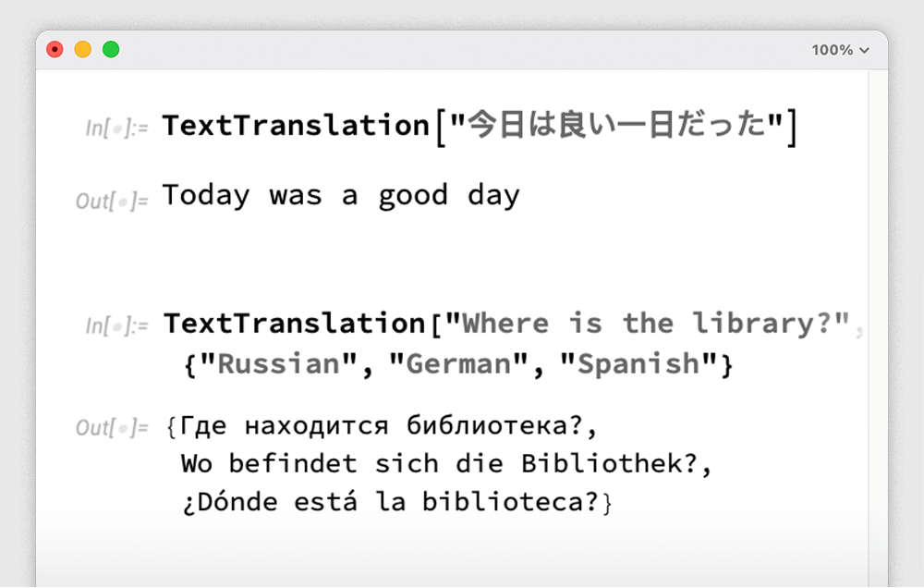The width and height of the screenshot is (924, 588).
Task: Click the second TextTranslation function name
Action: click(x=296, y=324)
